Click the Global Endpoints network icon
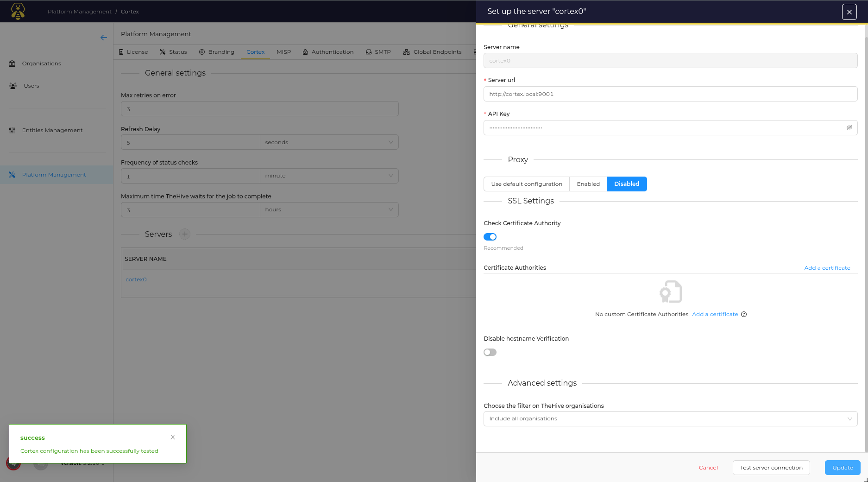 coord(406,52)
